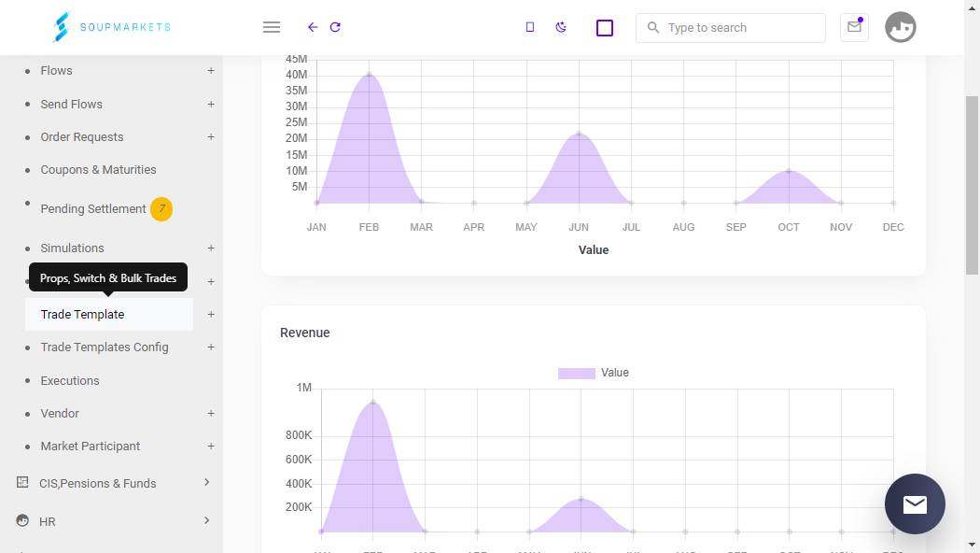Open Coupons & Maturities
Viewport: 980px width, 553px height.
click(98, 169)
